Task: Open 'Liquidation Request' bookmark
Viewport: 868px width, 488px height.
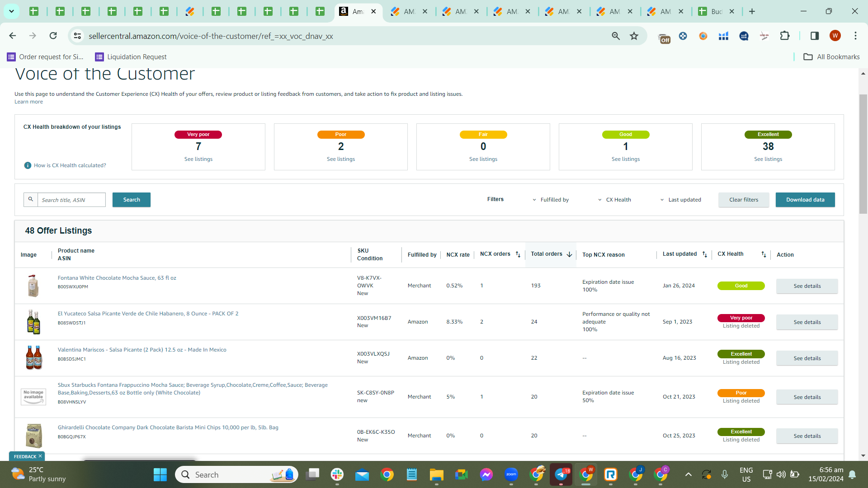Action: [131, 57]
